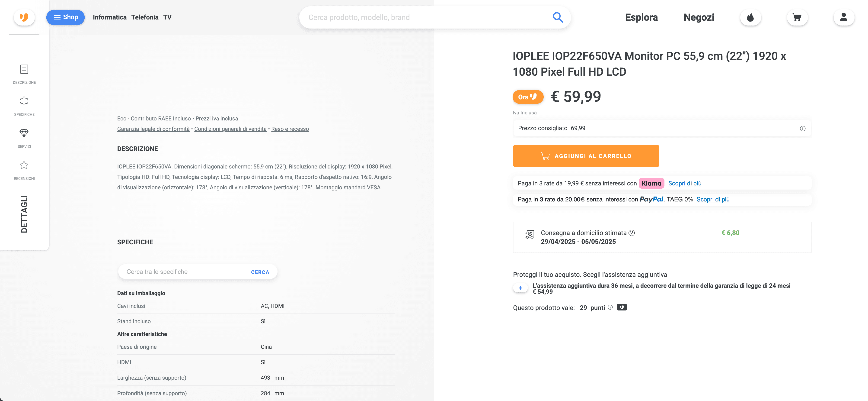Viewport: 868px width, 401px height.
Task: Click the orange Unieuro logo icon
Action: pos(24,17)
